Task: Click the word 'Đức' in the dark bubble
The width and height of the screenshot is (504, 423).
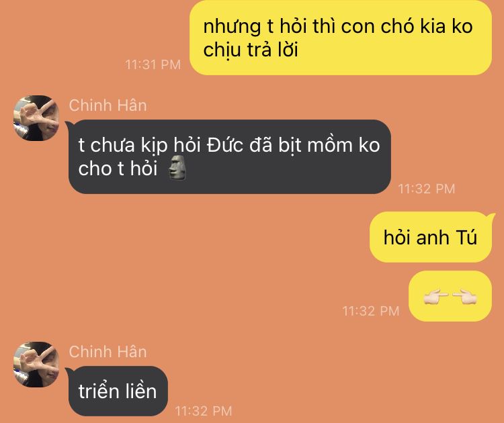Action: (225, 144)
